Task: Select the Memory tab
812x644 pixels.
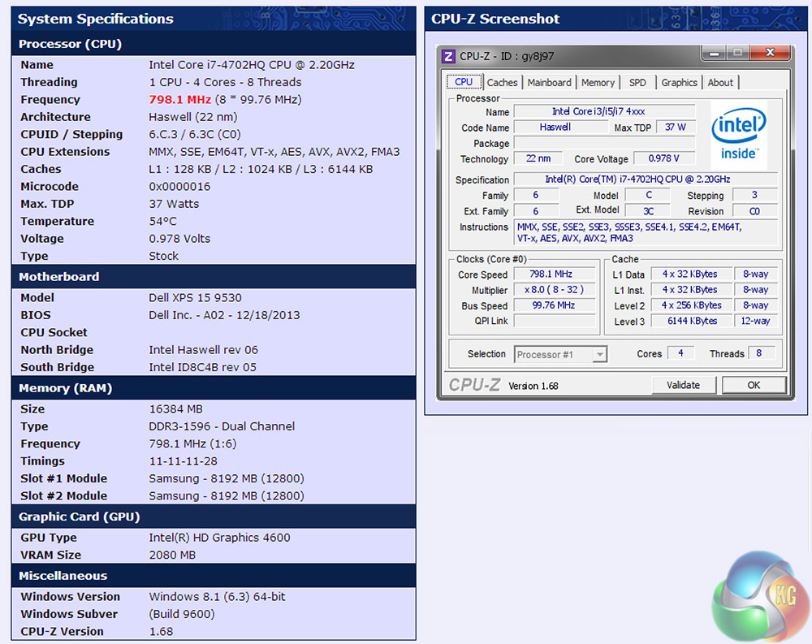Action: (x=598, y=82)
